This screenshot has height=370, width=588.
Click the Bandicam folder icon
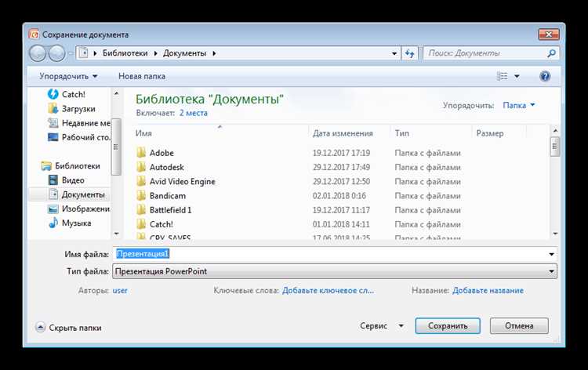coord(141,195)
